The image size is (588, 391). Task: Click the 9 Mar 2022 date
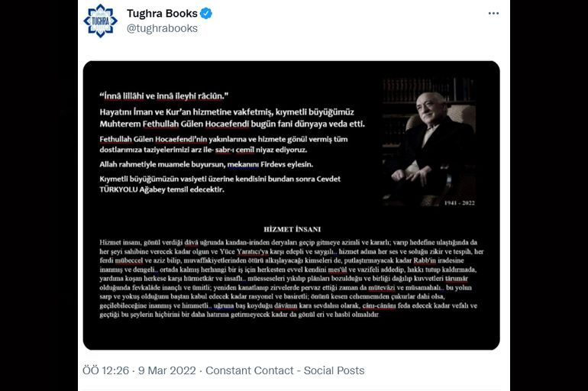pos(167,370)
